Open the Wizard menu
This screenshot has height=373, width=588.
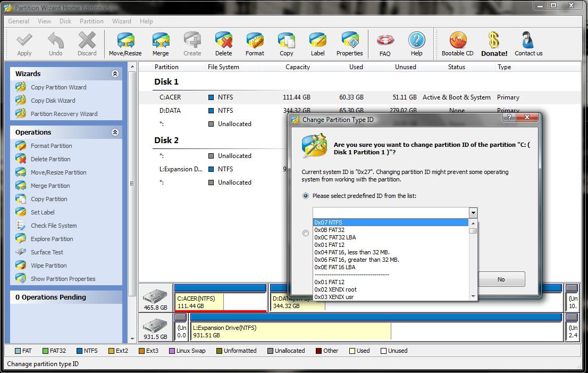click(x=122, y=21)
